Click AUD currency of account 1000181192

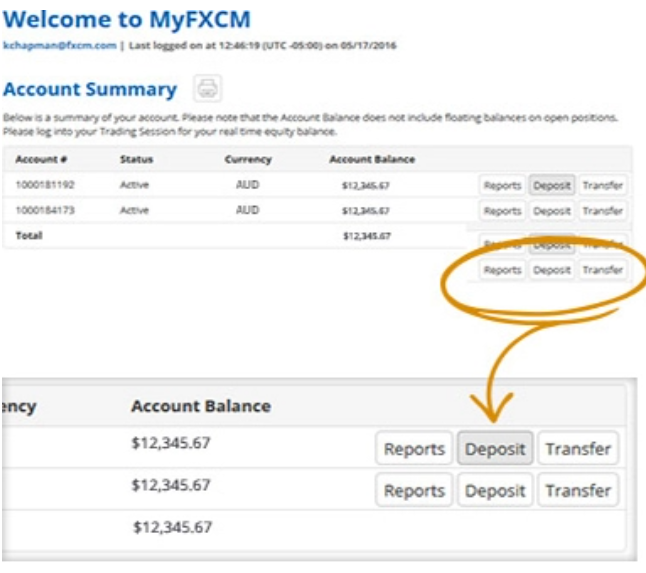tap(247, 185)
